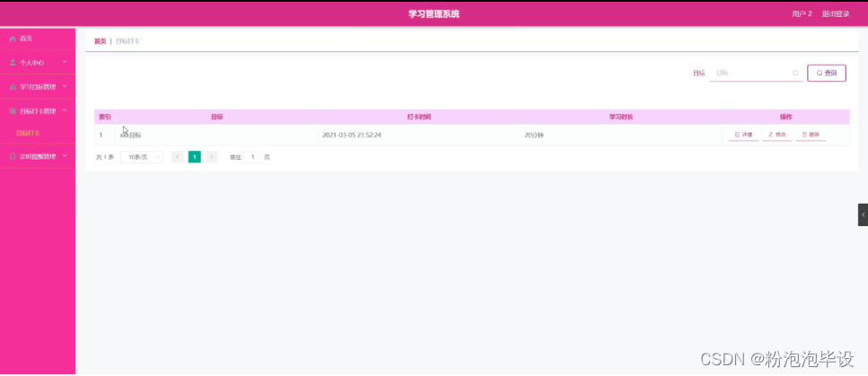The width and height of the screenshot is (868, 376).
Task: Select page number 1 in pagination
Action: point(194,157)
